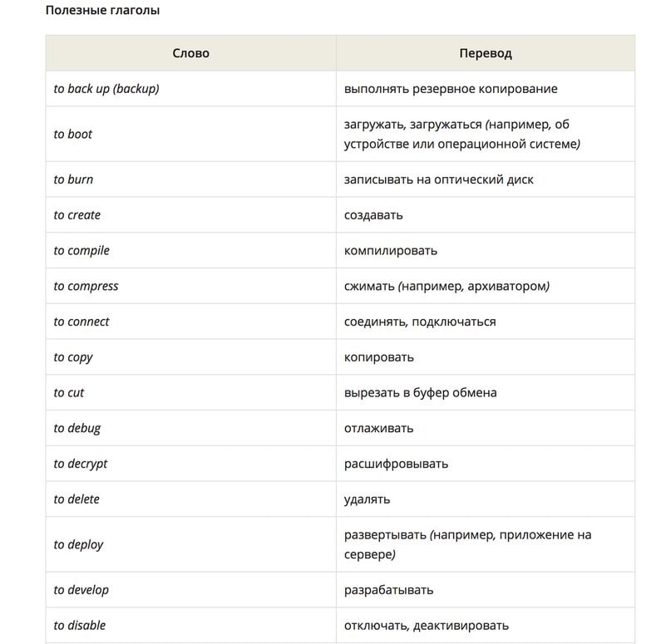
Task: Click the 'to deploy' word cell
Action: coord(191,544)
